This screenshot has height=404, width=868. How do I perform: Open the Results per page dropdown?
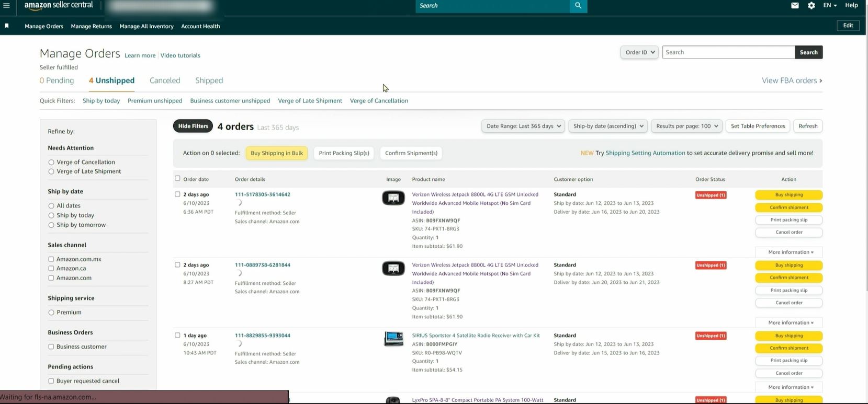click(686, 126)
